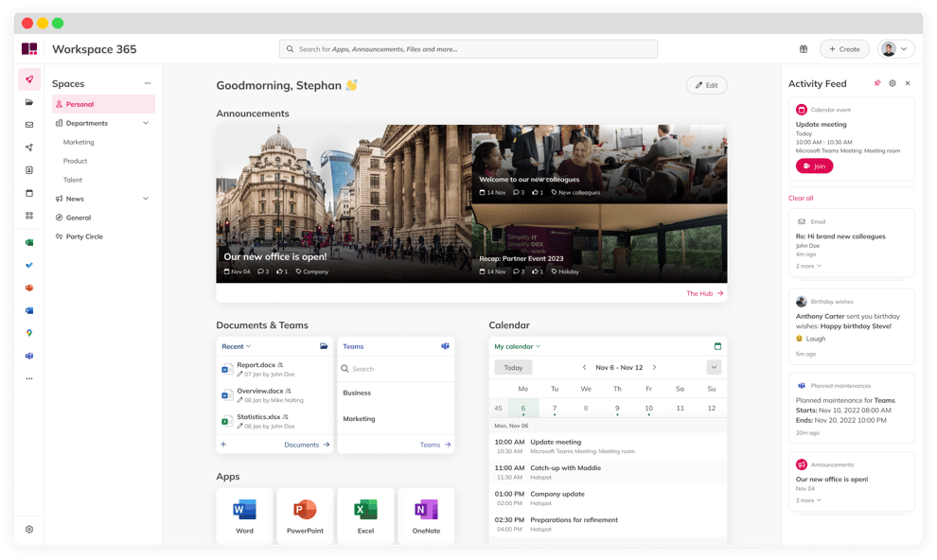Screen dimensions: 937x560
Task: Open the email icon in left sidebar
Action: click(x=29, y=125)
